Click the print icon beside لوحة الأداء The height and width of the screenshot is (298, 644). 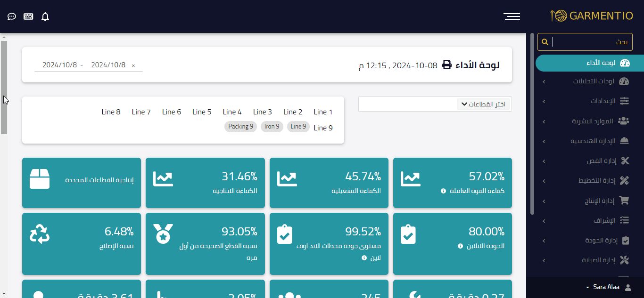point(447,65)
